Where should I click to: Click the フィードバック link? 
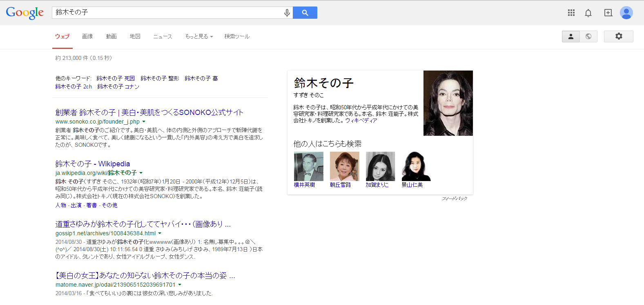[455, 199]
